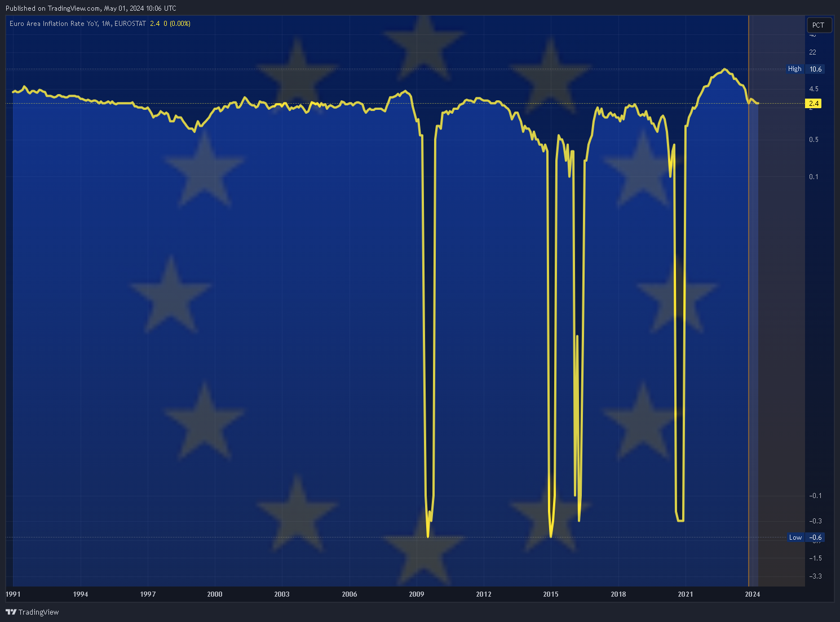Click the 2000 year label on time axis
Viewport: 840px width, 622px height.
coord(215,594)
